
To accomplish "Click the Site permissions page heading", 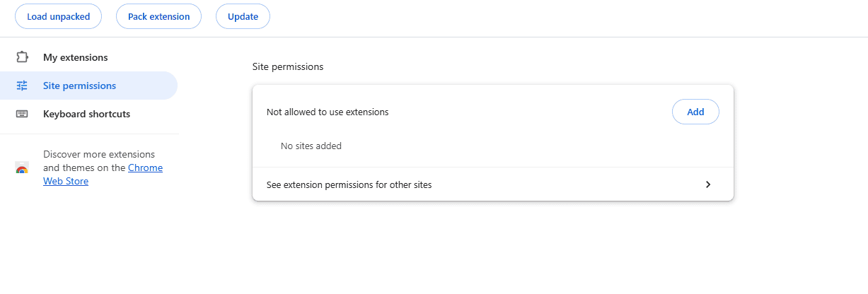I will 288,66.
